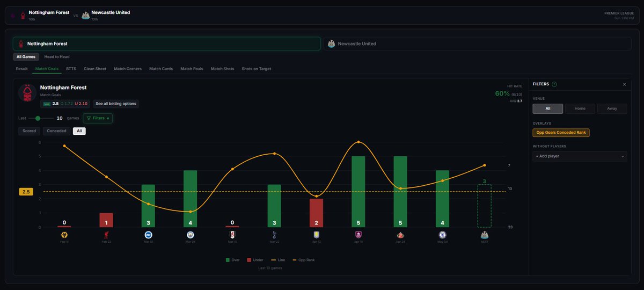Click the Under legend item
Screen dimensions: 644x290
[255, 260]
